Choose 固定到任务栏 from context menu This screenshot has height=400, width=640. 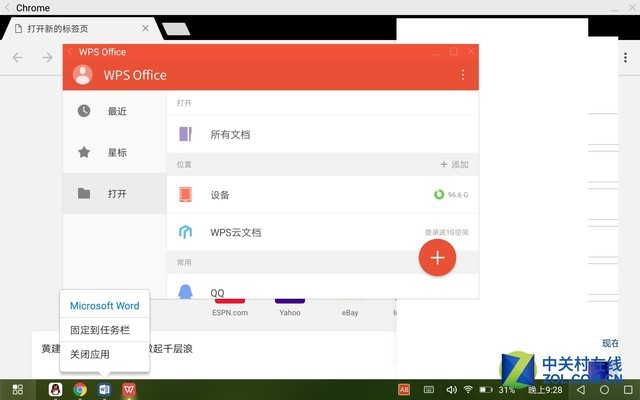coord(104,330)
